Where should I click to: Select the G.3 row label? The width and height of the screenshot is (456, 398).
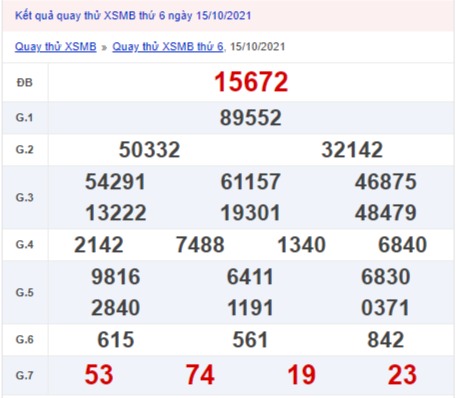[25, 197]
